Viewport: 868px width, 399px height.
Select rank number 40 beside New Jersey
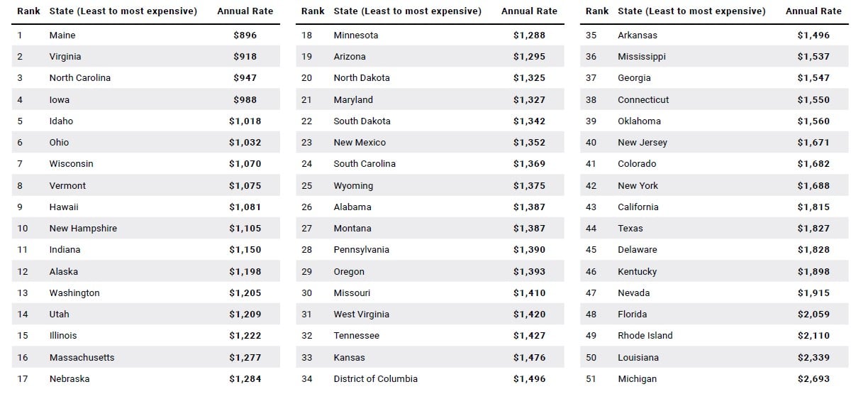point(591,142)
